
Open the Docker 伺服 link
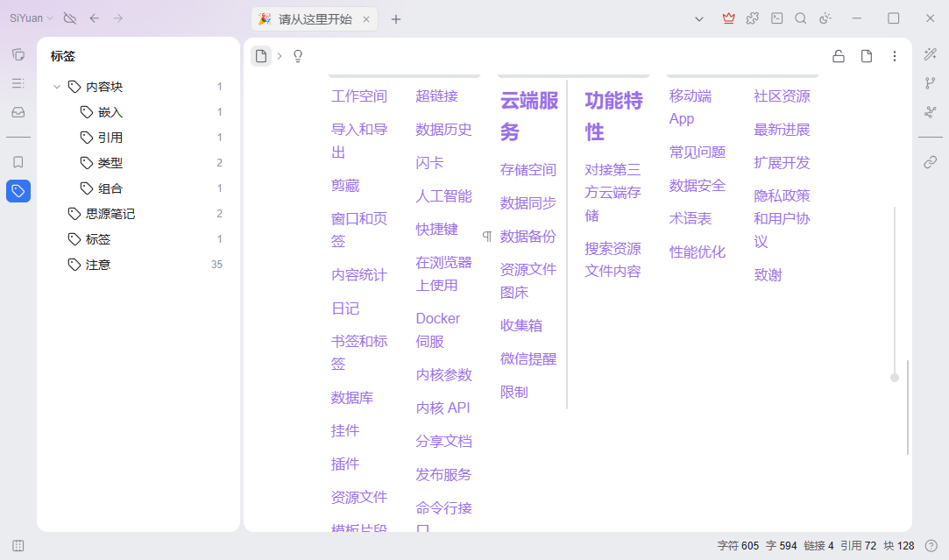tap(437, 330)
